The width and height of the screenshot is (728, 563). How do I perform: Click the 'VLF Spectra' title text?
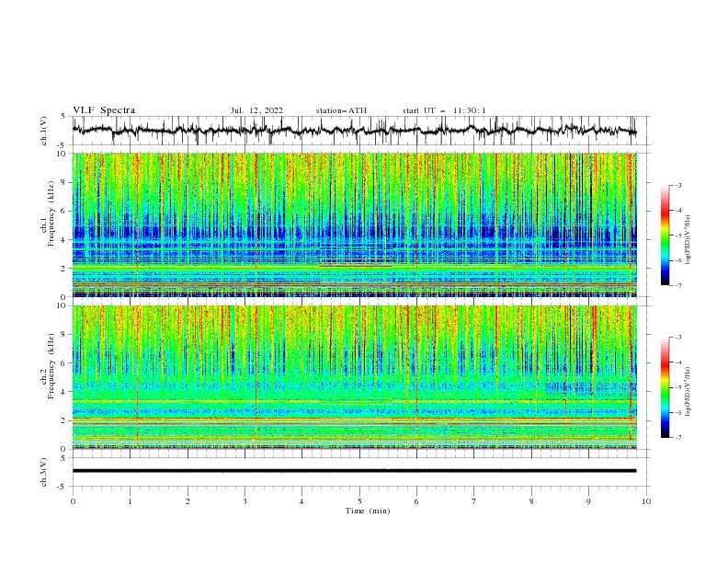point(104,110)
